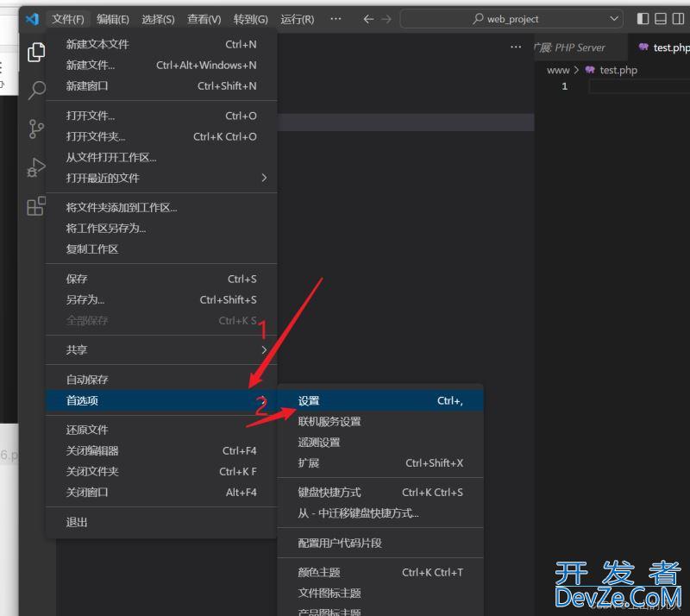
Task: Open the 文件(F) menu
Action: tap(68, 19)
